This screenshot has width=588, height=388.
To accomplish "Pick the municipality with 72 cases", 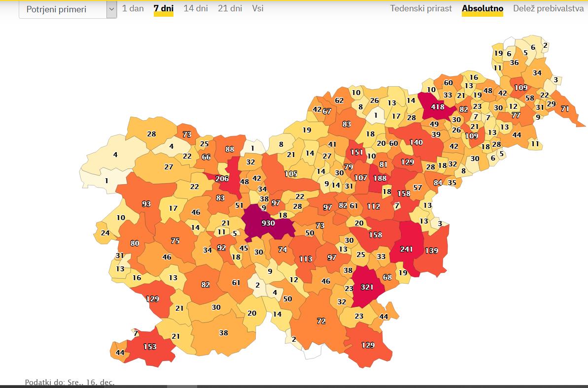I will click(321, 321).
